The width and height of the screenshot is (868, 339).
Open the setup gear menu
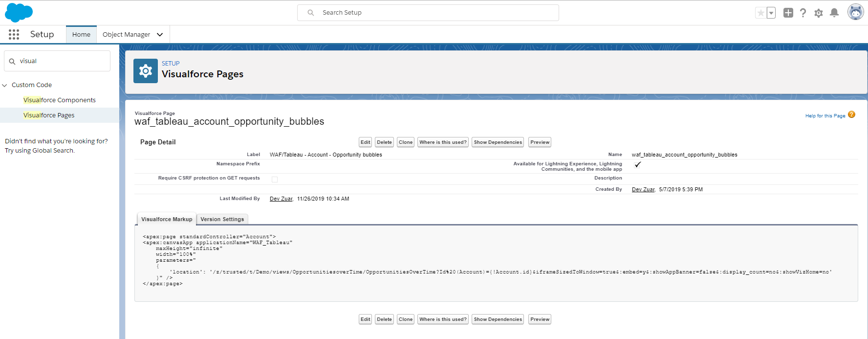pos(819,13)
